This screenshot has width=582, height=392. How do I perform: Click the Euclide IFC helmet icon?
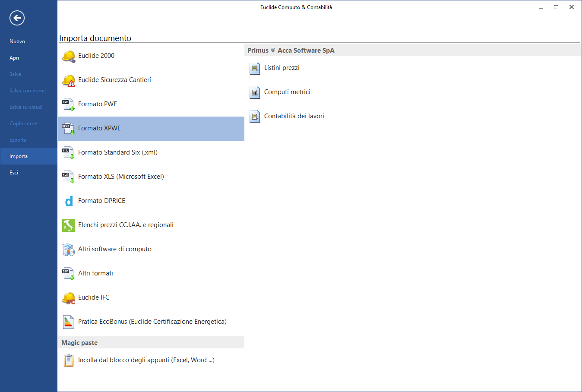(68, 298)
